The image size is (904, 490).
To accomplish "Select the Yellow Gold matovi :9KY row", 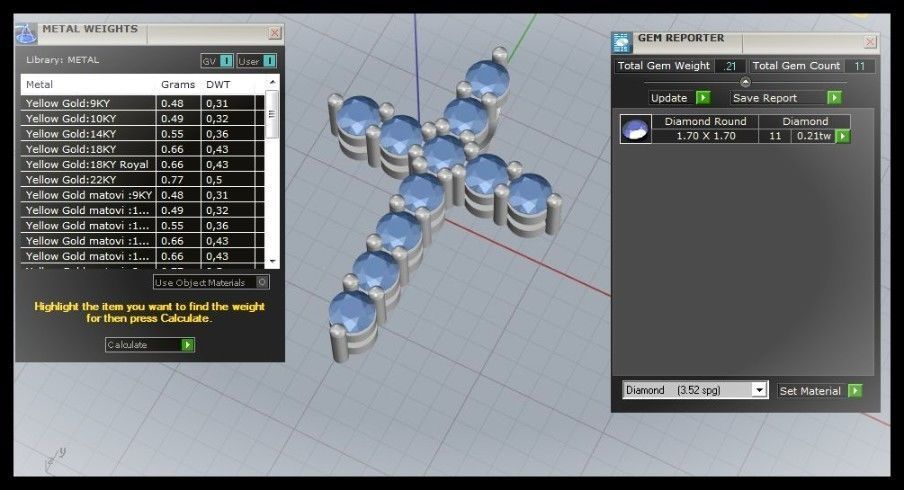I will tap(142, 195).
